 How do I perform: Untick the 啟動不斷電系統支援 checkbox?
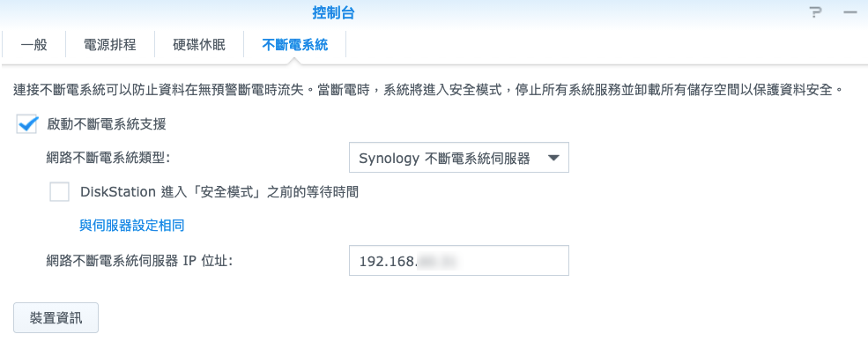click(27, 124)
